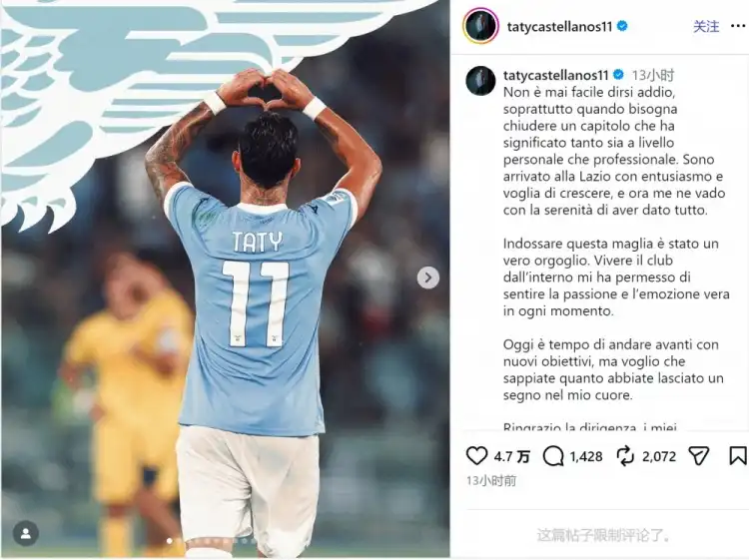Click the caption author username link
Image resolution: width=749 pixels, height=560 pixels.
click(x=555, y=75)
